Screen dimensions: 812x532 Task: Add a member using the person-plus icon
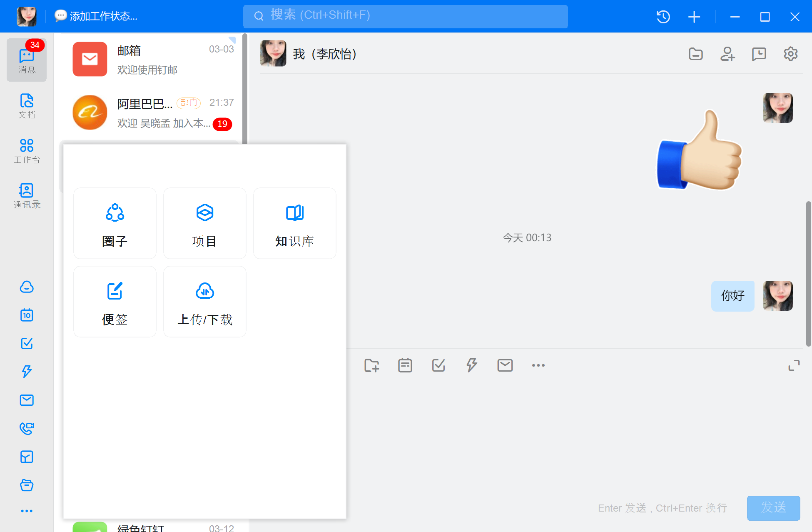727,54
